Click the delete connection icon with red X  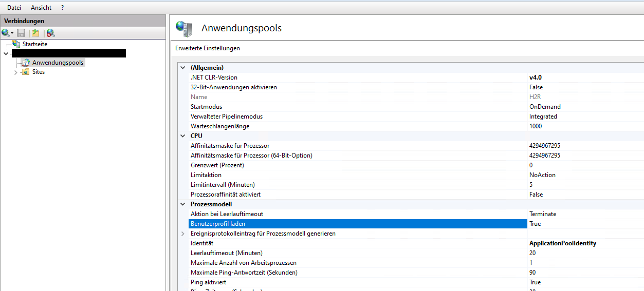pyautogui.click(x=50, y=33)
